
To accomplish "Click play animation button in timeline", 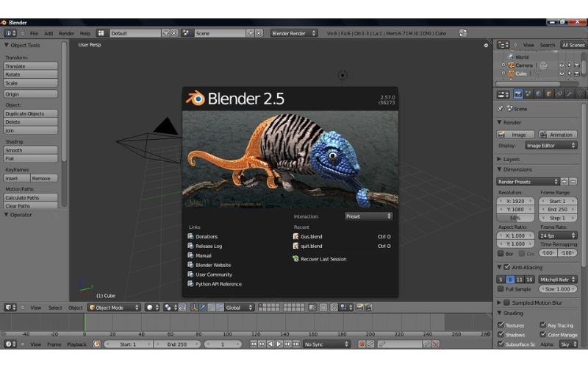I will tap(279, 344).
